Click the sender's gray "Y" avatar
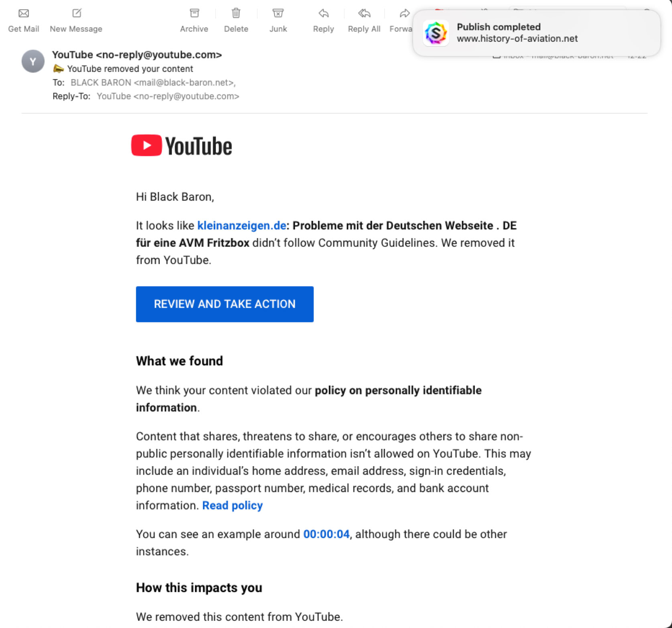 [x=33, y=61]
